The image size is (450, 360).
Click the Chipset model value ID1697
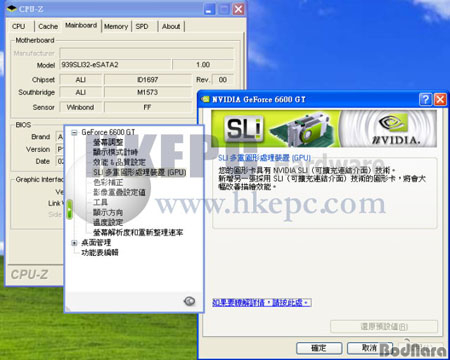point(148,80)
